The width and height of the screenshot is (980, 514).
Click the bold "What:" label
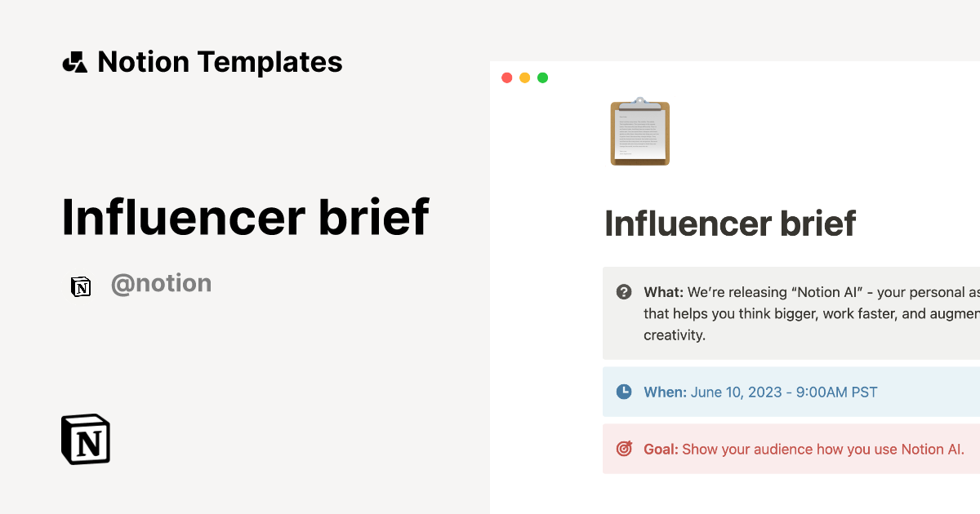(663, 292)
